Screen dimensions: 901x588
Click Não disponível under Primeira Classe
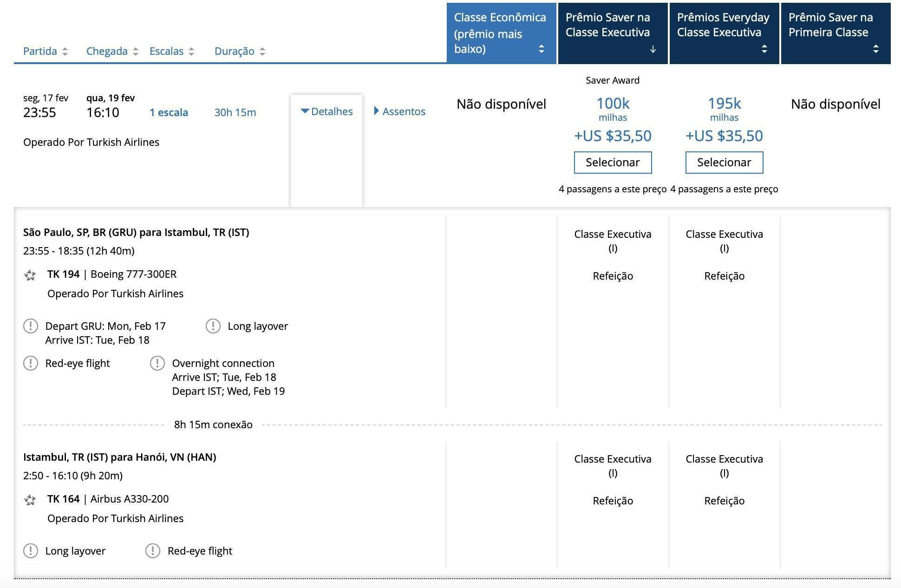[x=836, y=104]
